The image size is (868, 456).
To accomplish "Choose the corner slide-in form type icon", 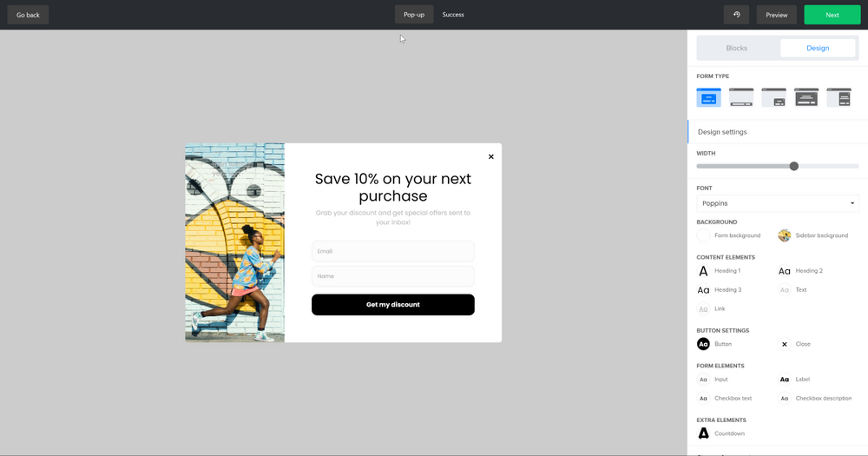I will click(773, 97).
